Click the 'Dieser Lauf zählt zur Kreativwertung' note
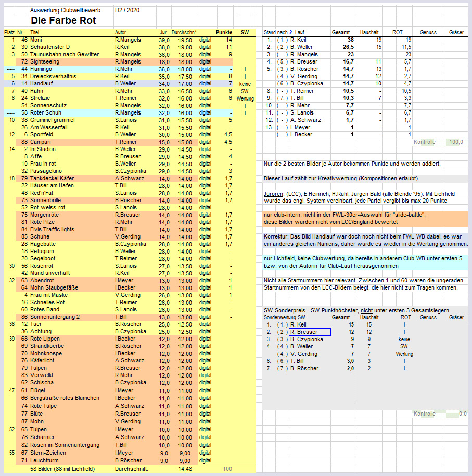Viewport: 472px width, 476px height. (x=341, y=178)
